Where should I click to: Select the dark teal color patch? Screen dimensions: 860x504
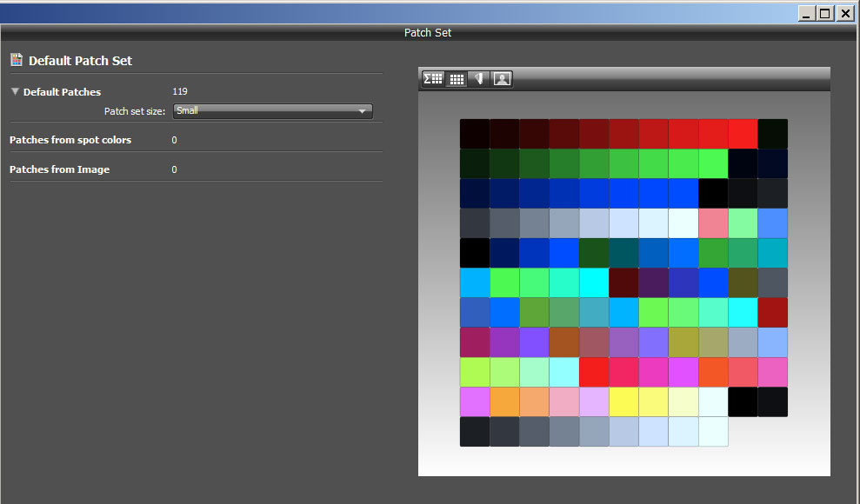(624, 253)
